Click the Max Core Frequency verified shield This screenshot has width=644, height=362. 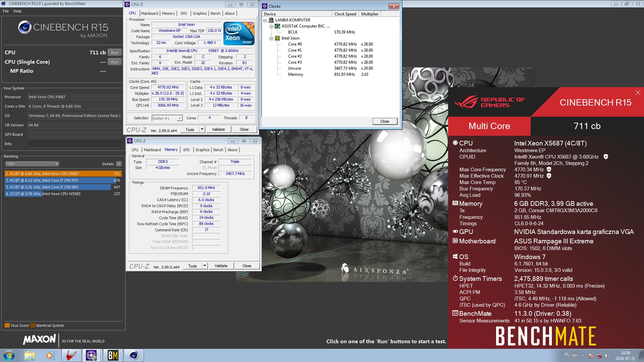click(549, 169)
